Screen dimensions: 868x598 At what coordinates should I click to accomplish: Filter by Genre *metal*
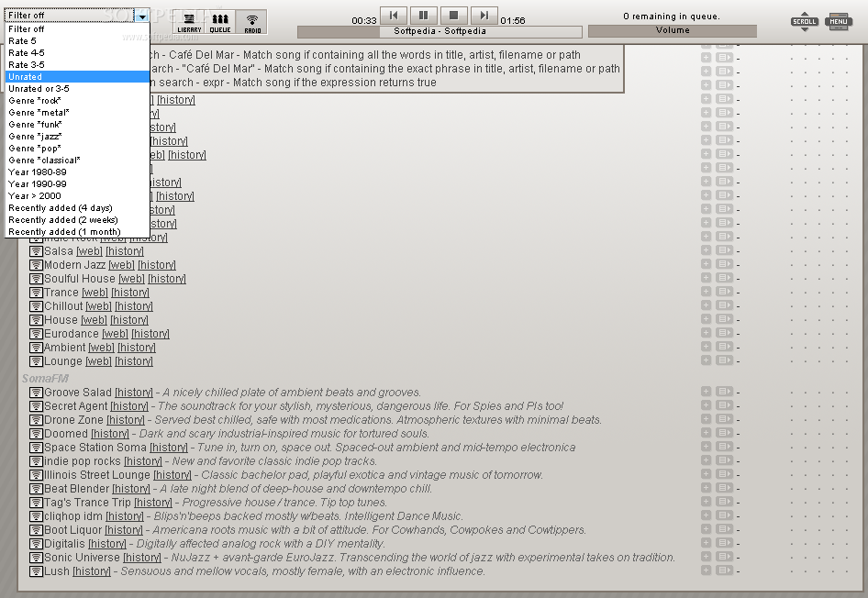[x=77, y=112]
